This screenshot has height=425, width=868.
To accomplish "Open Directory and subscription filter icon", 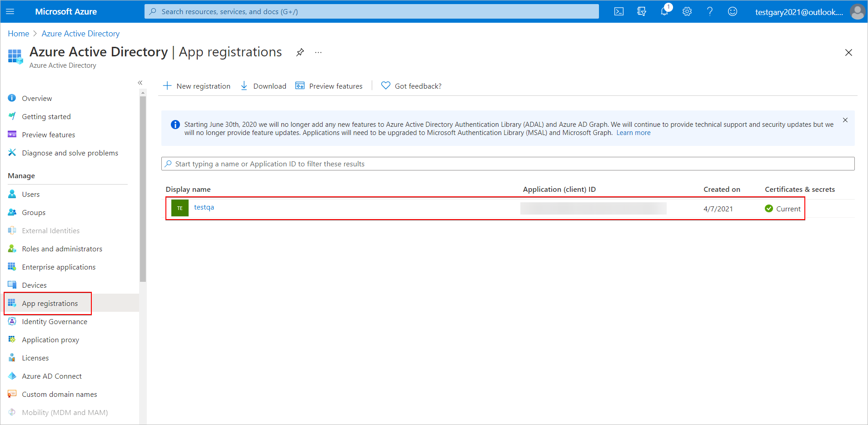I will (641, 12).
